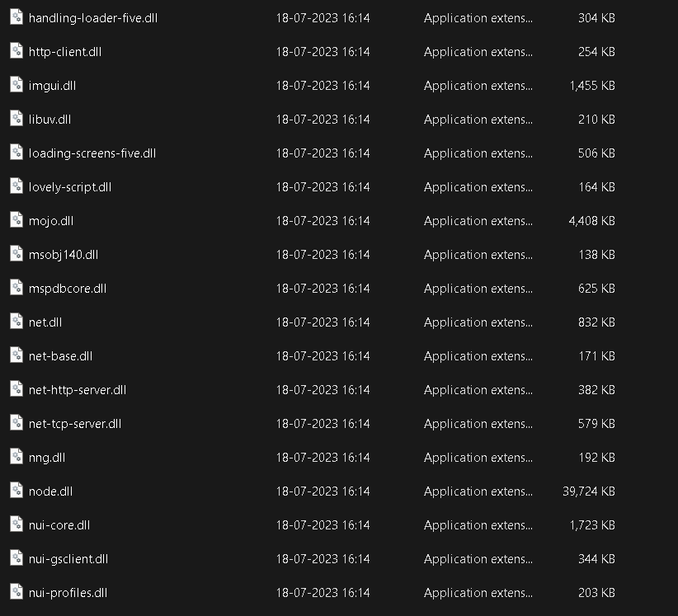Click the handling-loader-five.dll file icon
Viewport: 678px width, 616px height.
point(16,16)
